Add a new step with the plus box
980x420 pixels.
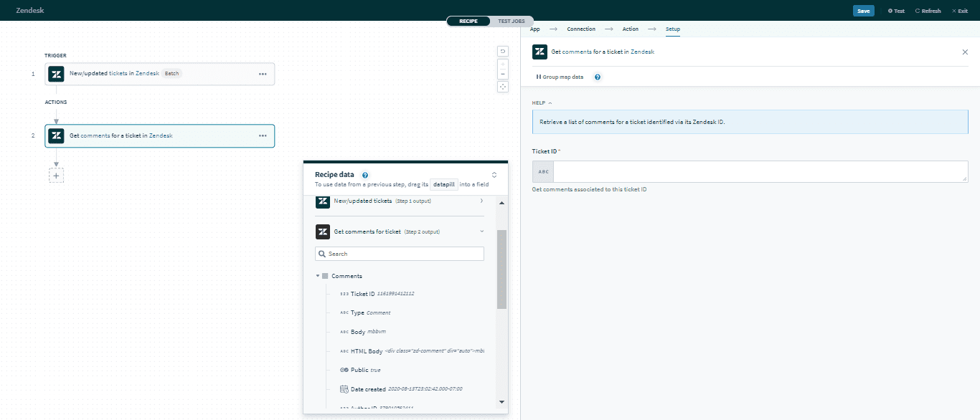(56, 175)
